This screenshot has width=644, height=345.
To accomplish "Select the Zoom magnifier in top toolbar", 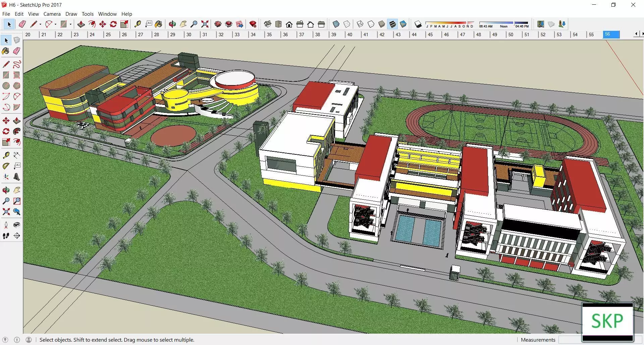I will click(x=194, y=24).
